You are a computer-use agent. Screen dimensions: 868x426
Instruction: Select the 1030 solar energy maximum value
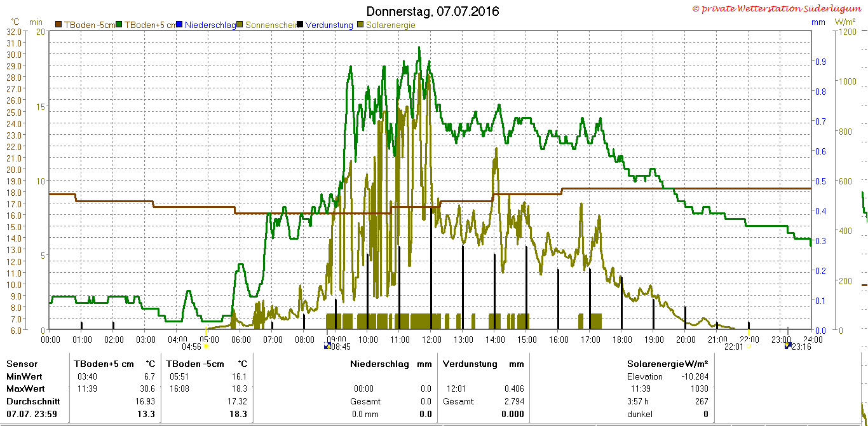coord(700,388)
